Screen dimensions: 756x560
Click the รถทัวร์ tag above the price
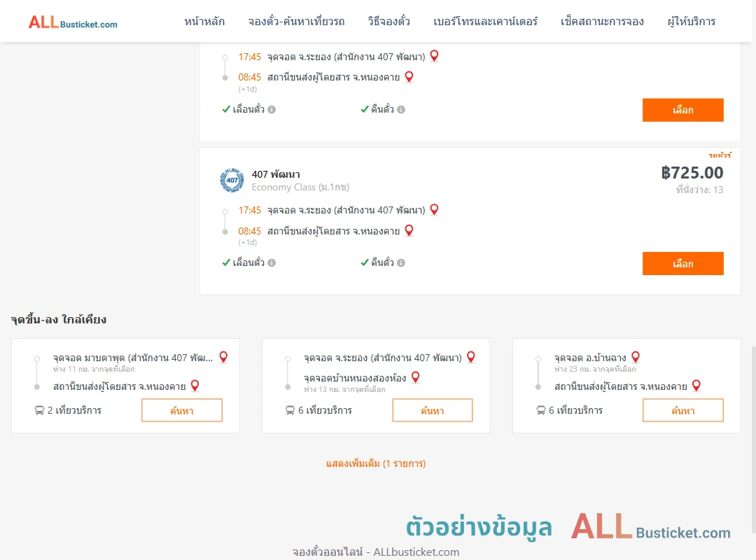point(720,155)
